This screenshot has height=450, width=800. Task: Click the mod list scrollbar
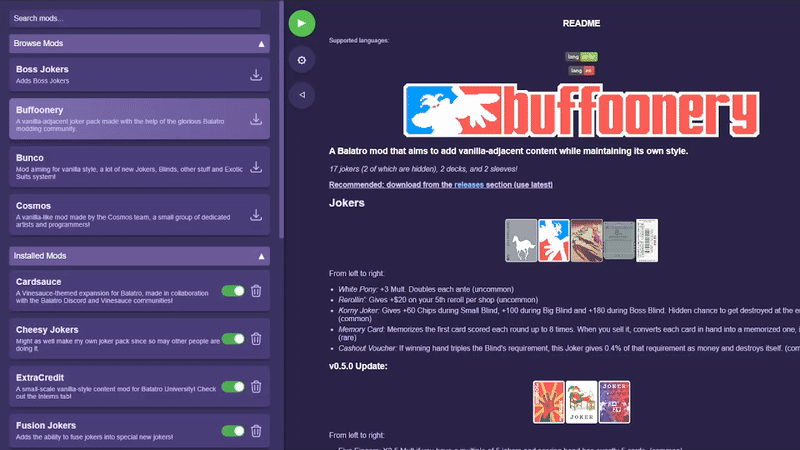281,120
